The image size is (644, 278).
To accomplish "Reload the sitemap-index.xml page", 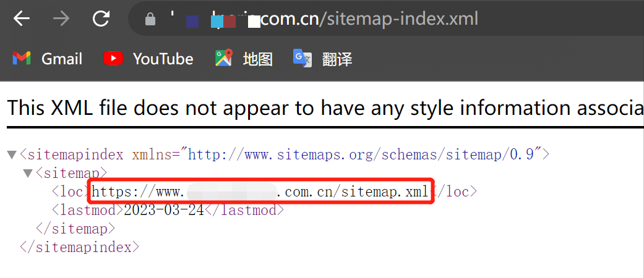I will pyautogui.click(x=101, y=19).
